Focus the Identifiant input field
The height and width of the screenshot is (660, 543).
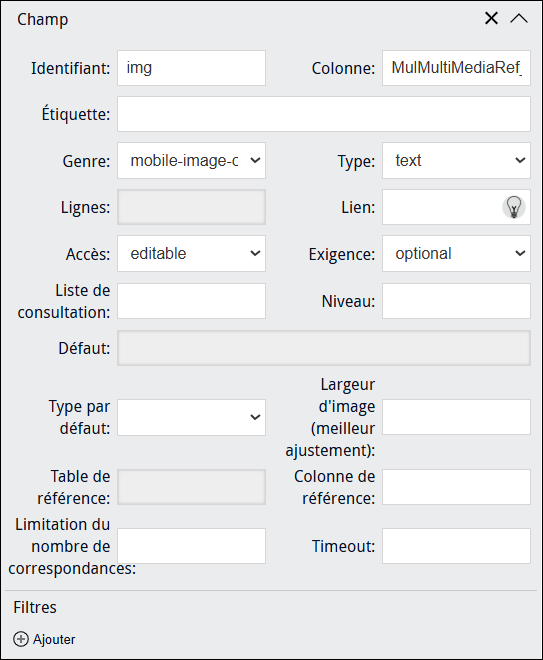click(192, 68)
